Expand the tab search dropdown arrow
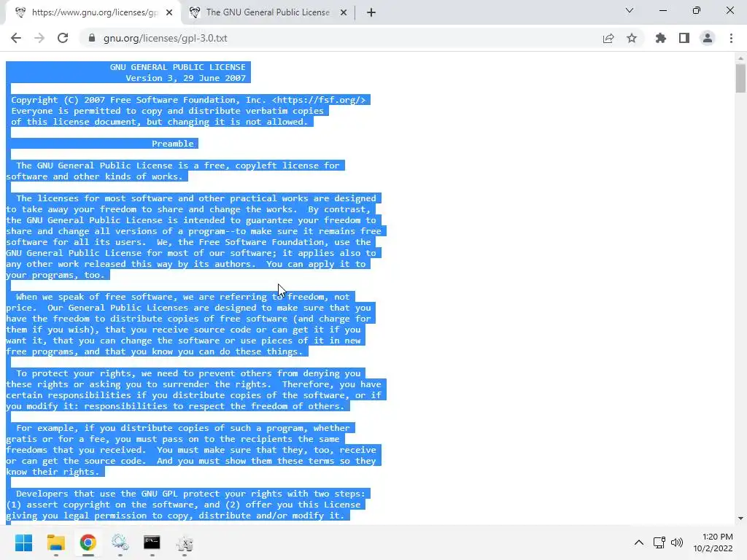747x560 pixels. click(x=630, y=10)
